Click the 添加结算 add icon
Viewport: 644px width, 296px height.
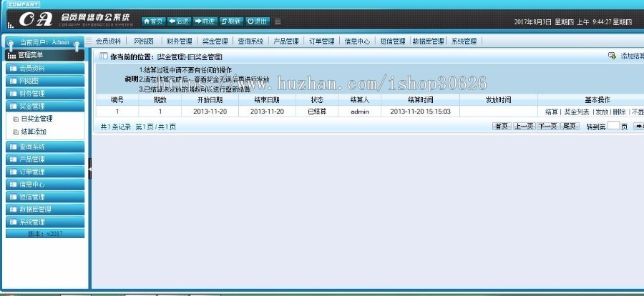[612, 56]
